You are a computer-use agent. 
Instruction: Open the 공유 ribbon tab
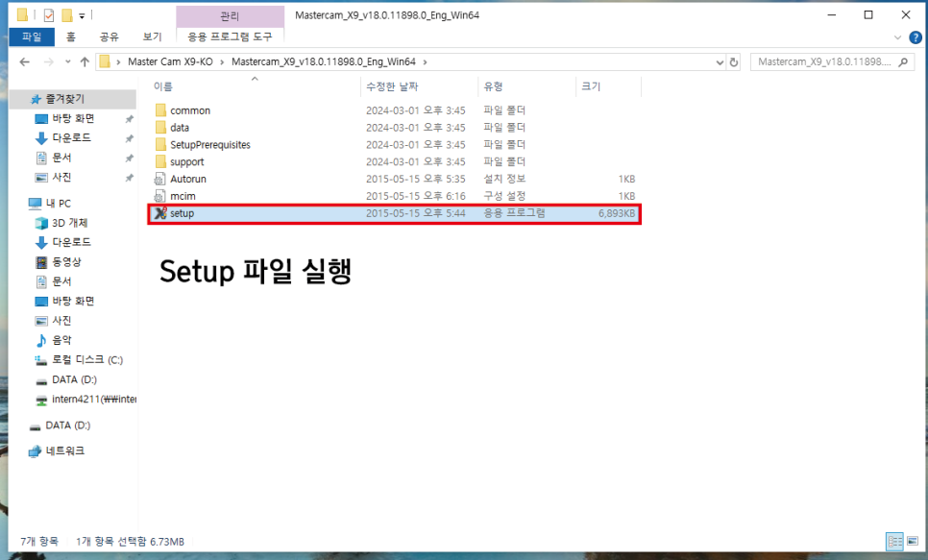click(109, 37)
